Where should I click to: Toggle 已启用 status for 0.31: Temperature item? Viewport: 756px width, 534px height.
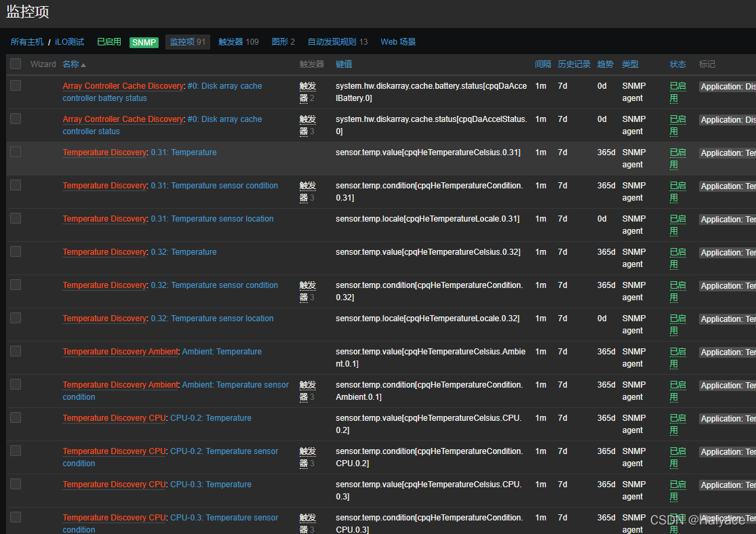tap(677, 158)
